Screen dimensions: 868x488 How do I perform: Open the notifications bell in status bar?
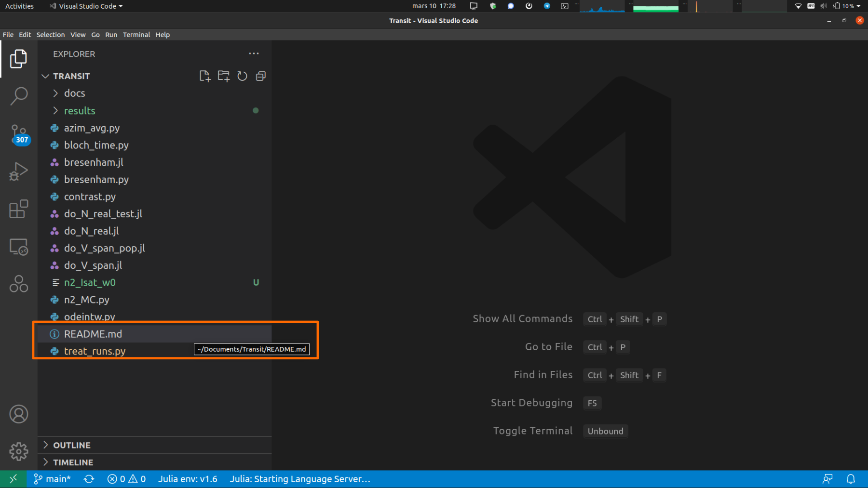(851, 479)
